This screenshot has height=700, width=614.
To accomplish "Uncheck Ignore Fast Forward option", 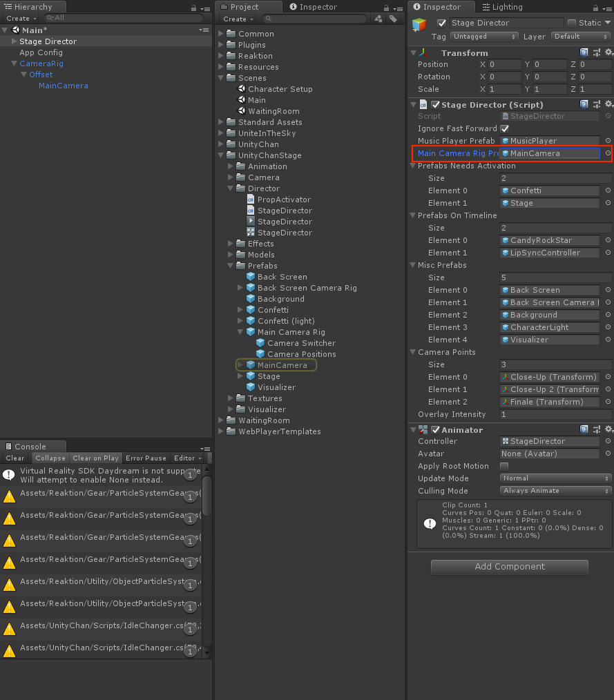I will coord(504,128).
